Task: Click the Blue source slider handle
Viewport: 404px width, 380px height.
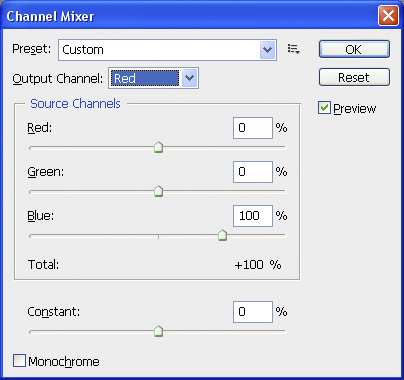Action: (x=222, y=235)
